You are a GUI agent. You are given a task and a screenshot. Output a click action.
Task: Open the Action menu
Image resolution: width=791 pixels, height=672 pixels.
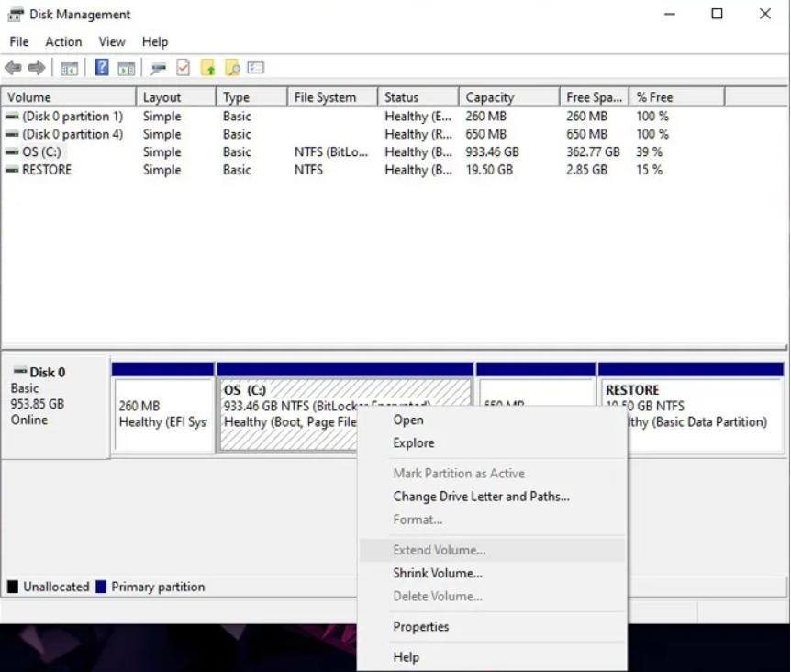coord(63,42)
